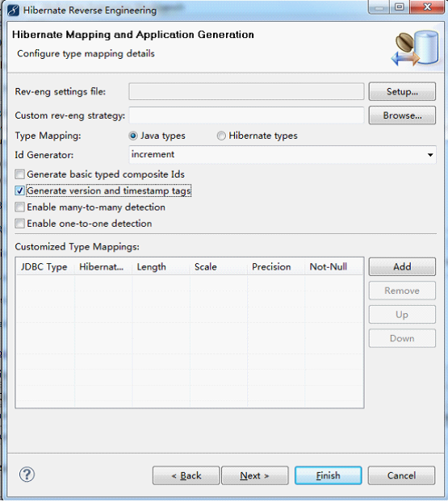This screenshot has width=448, height=502.
Task: Click the Scale column header
Action: (219, 266)
